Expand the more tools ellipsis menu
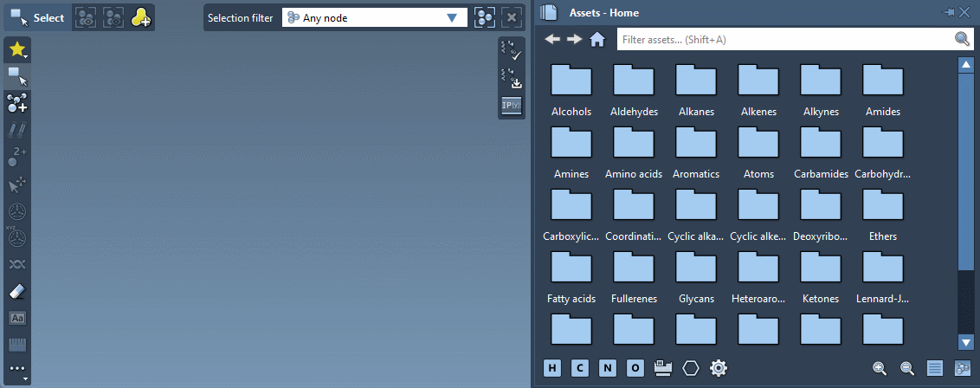Screen dimensions: 980x388 pos(16,370)
